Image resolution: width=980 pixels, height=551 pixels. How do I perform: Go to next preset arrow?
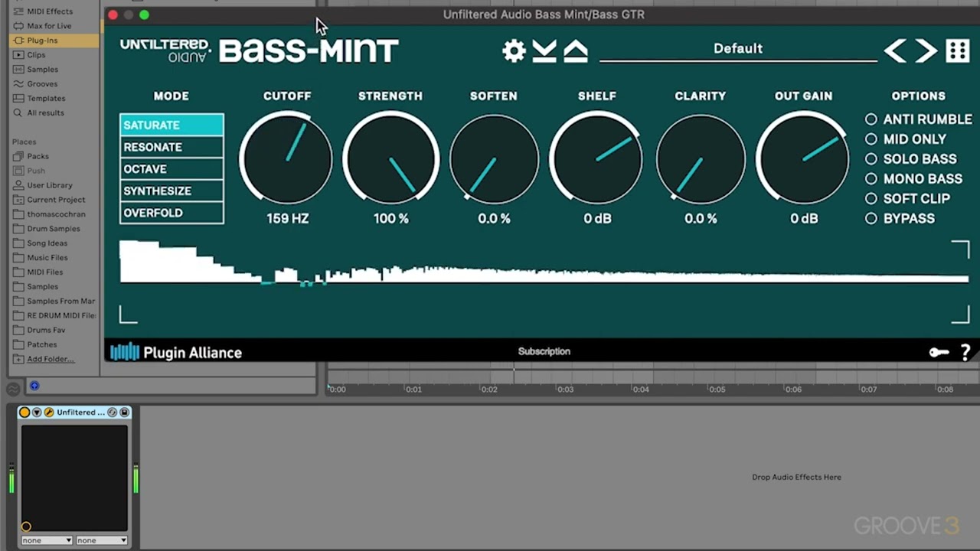[x=926, y=51]
